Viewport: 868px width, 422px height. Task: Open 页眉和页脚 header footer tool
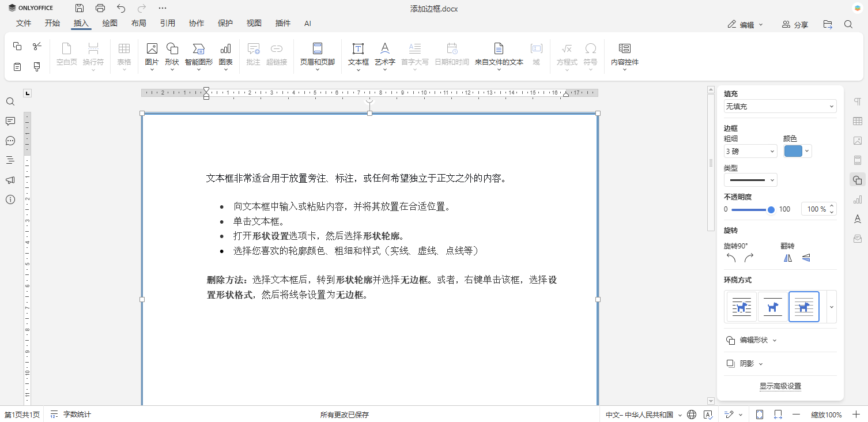318,56
